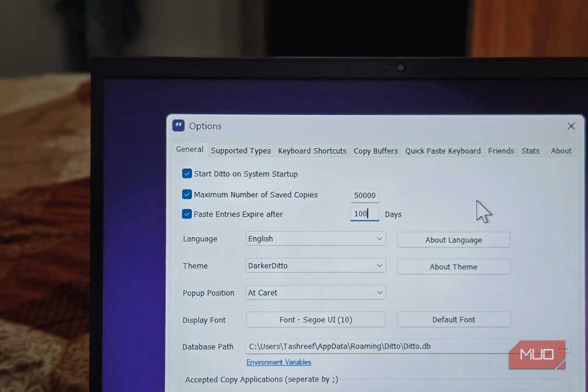Open the Supported Types tab
Image resolution: width=588 pixels, height=392 pixels.
point(241,151)
